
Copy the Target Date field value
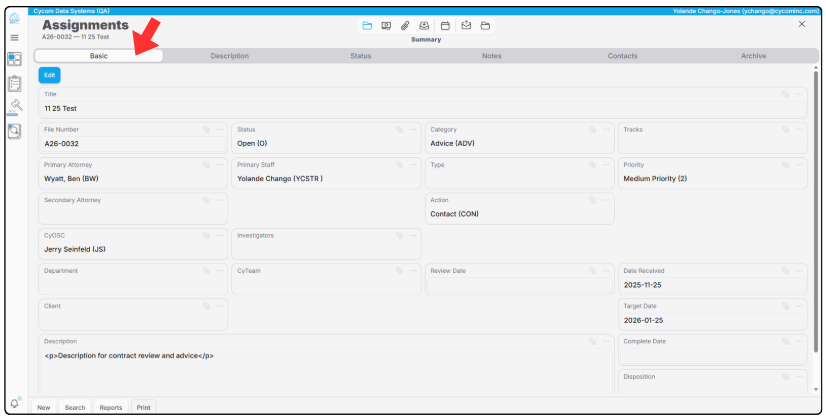click(785, 306)
